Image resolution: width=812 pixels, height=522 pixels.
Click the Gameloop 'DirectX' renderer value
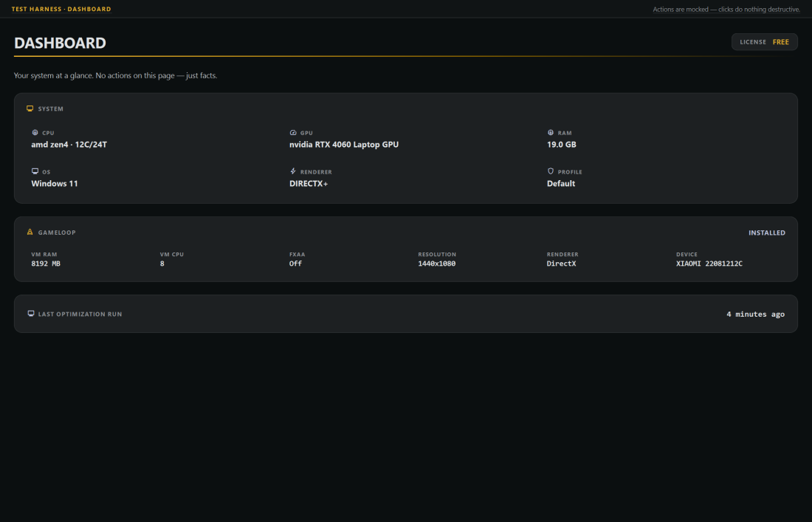click(561, 264)
